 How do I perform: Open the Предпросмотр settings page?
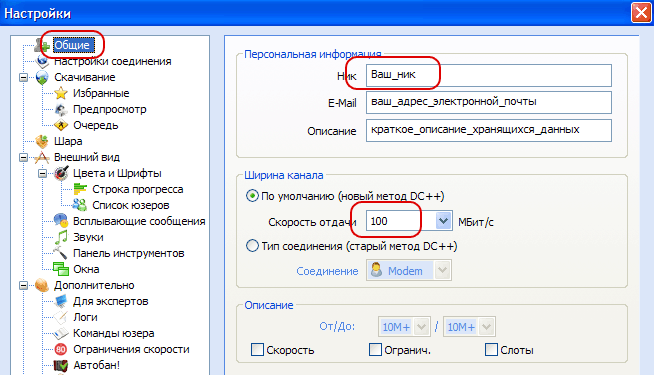coord(110,109)
